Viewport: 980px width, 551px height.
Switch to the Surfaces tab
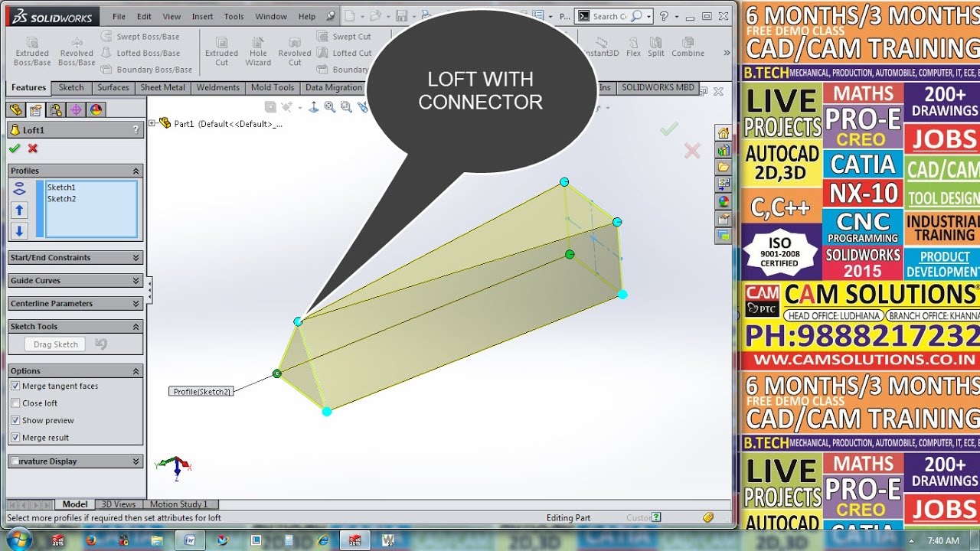point(113,87)
